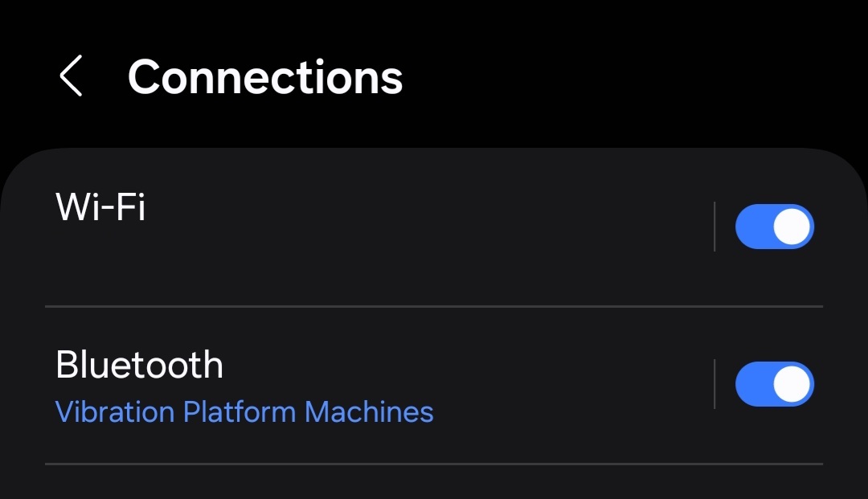Viewport: 868px width, 499px height.
Task: Open the Bluetooth settings entry
Action: click(139, 366)
